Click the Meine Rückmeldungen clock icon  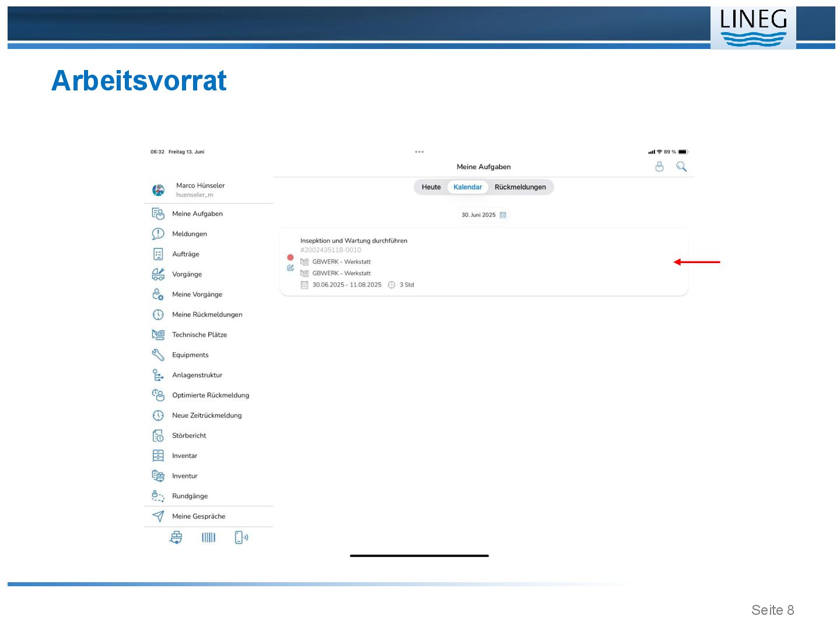158,315
